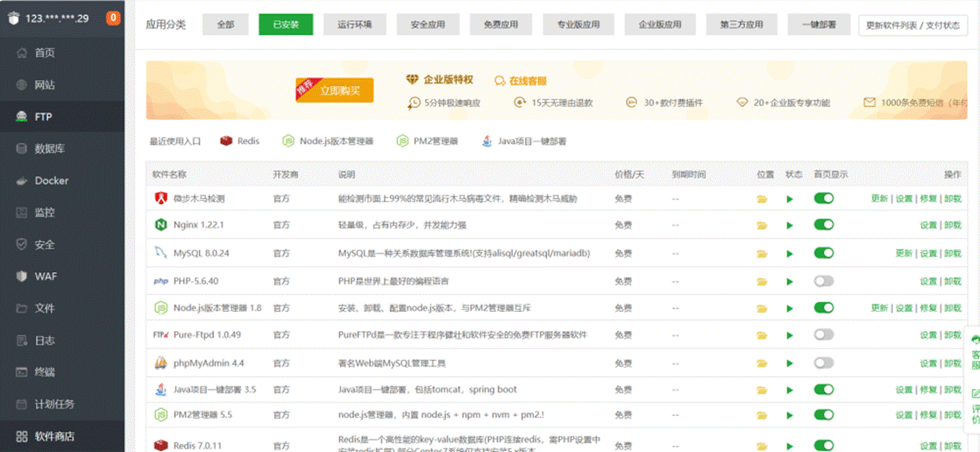Click the PHP logo icon in list

[161, 282]
